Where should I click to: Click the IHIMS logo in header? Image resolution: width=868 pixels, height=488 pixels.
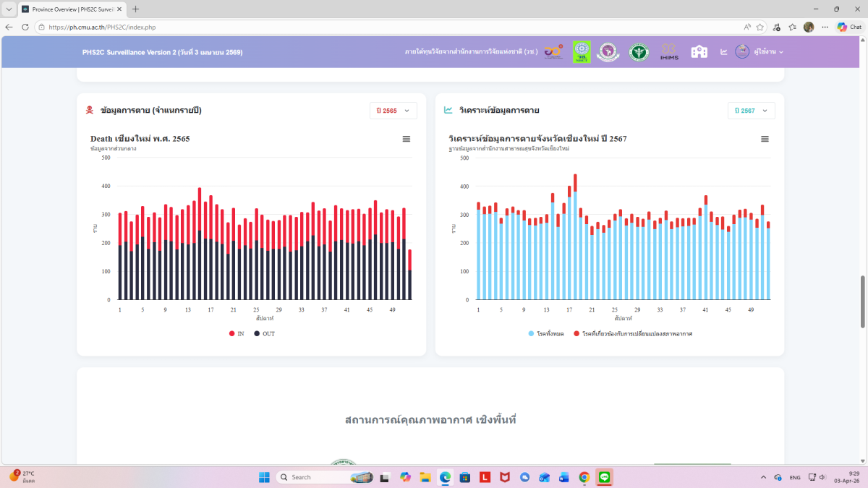click(669, 53)
